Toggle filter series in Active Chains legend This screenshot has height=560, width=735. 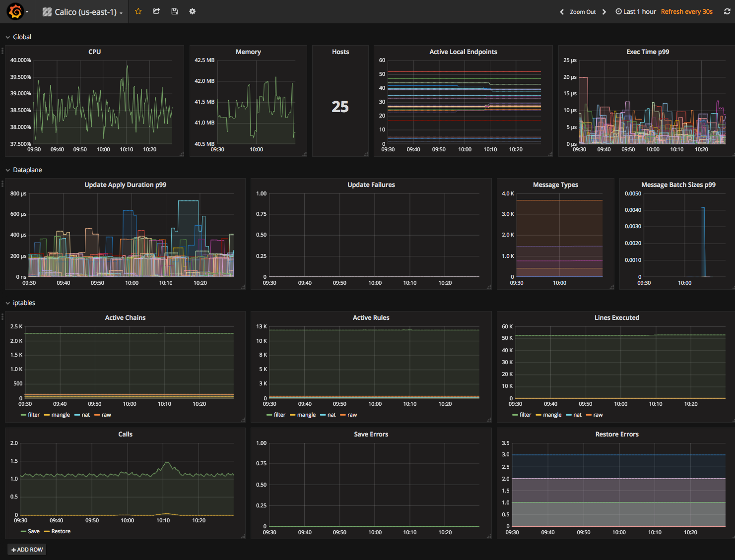30,415
